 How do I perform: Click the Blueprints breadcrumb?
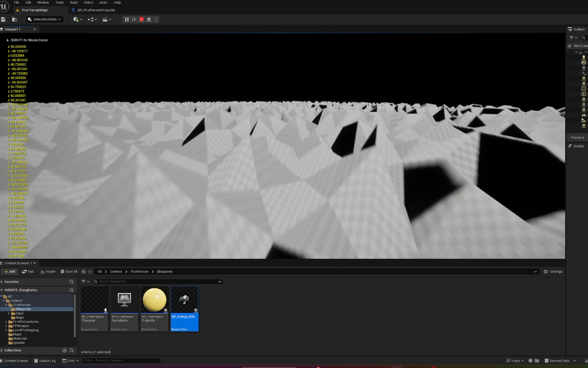click(165, 272)
